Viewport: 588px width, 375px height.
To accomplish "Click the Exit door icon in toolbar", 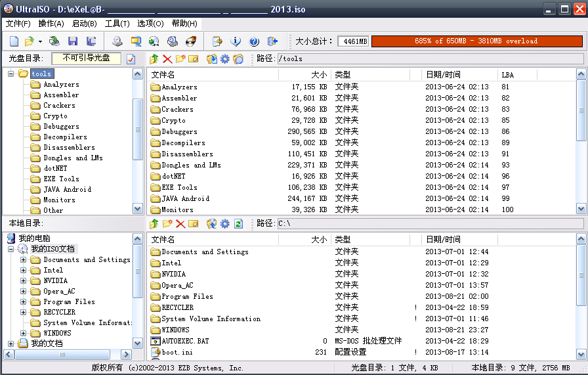I will click(272, 41).
